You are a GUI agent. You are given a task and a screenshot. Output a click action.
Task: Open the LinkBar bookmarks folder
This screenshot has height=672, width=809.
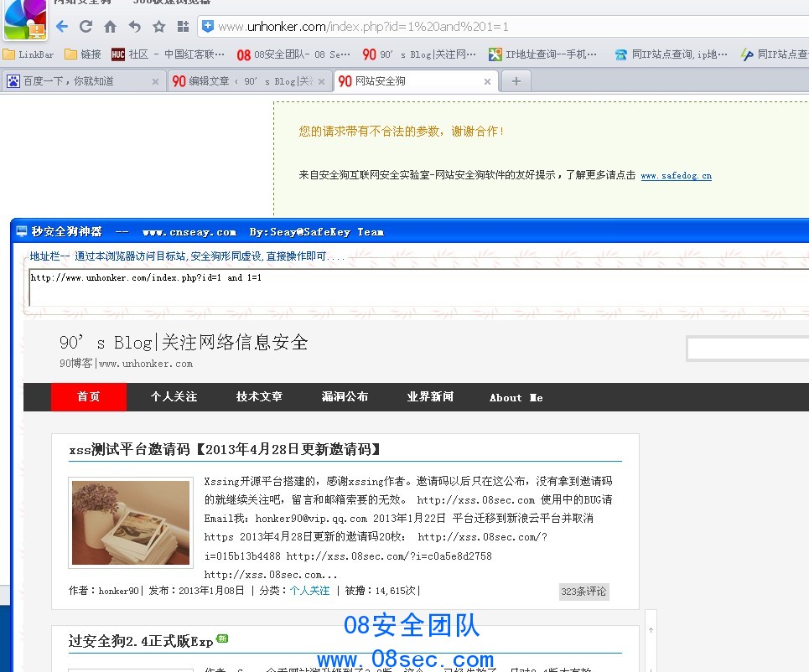tap(29, 54)
